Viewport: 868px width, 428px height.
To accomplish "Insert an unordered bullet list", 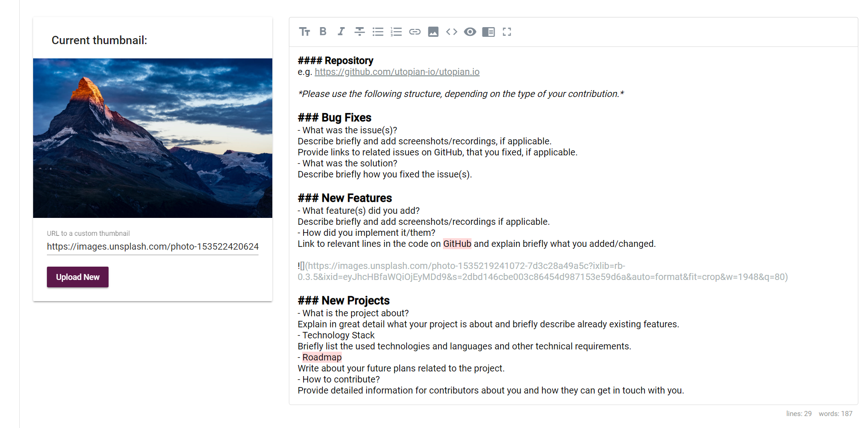I will [x=378, y=32].
